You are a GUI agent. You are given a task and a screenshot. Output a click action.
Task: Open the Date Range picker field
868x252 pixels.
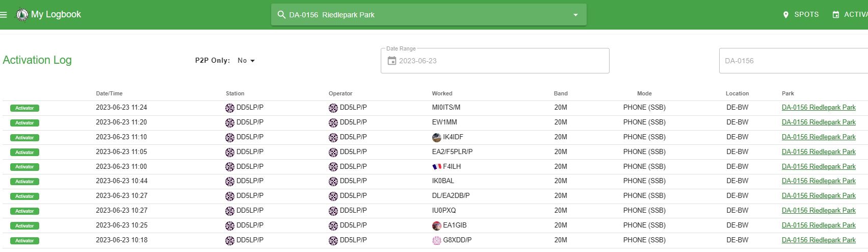pos(494,61)
